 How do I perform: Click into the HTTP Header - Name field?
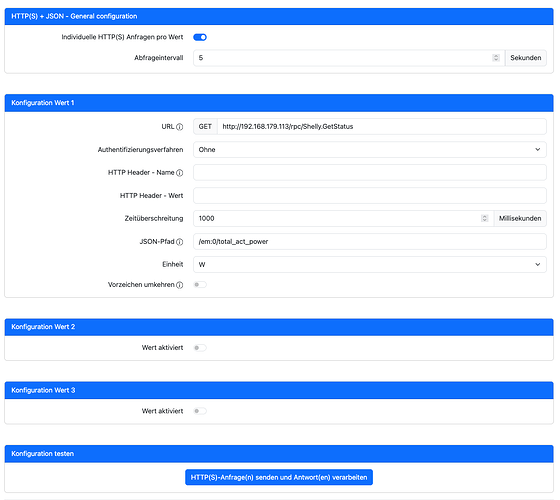click(370, 172)
